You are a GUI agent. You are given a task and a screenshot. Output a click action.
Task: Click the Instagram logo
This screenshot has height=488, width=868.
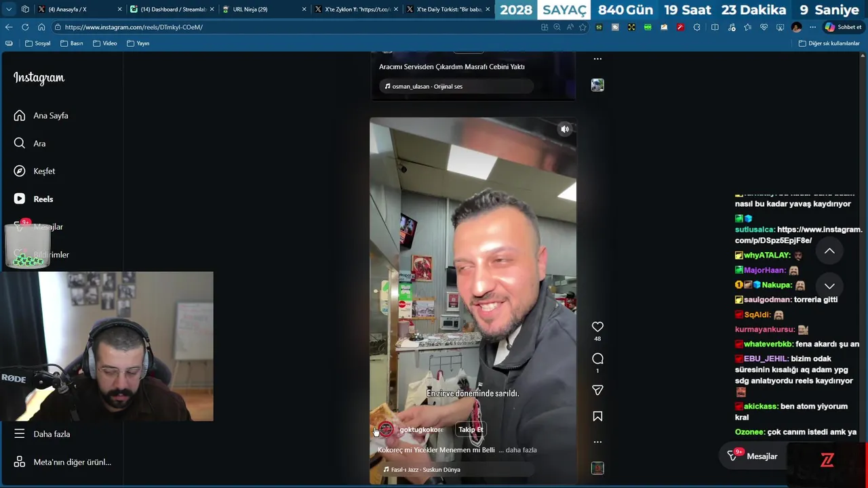pyautogui.click(x=39, y=78)
